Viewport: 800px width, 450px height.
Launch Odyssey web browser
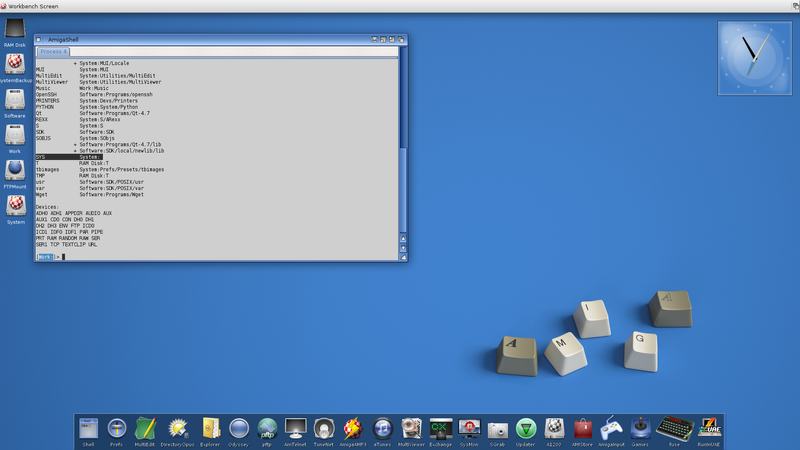pyautogui.click(x=238, y=429)
